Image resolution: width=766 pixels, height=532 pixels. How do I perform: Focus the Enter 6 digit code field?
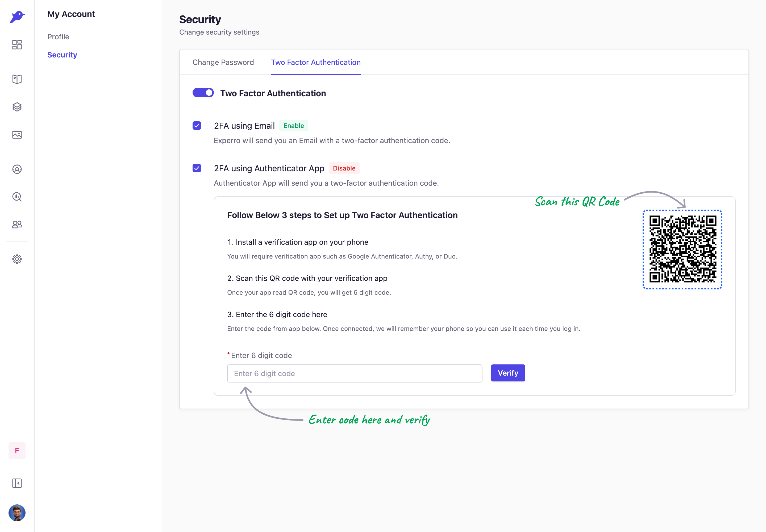coord(355,373)
